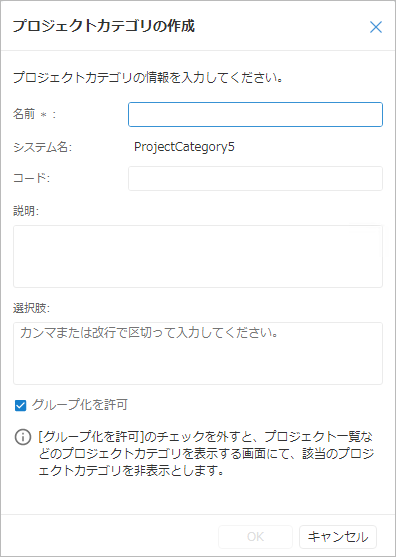Click the 説明 label
Viewport: 396px width, 557px height.
26,211
